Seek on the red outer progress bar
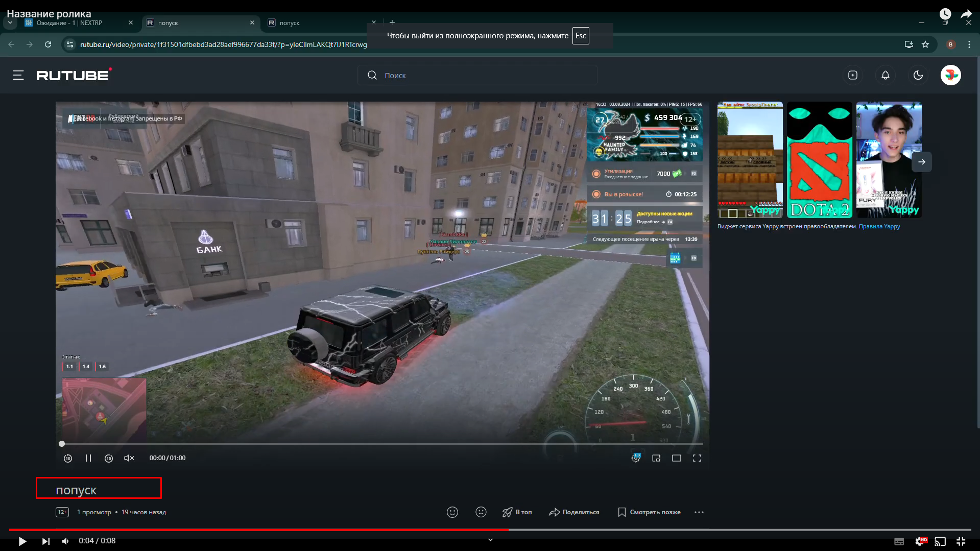Viewport: 980px width, 551px height. pos(490,530)
